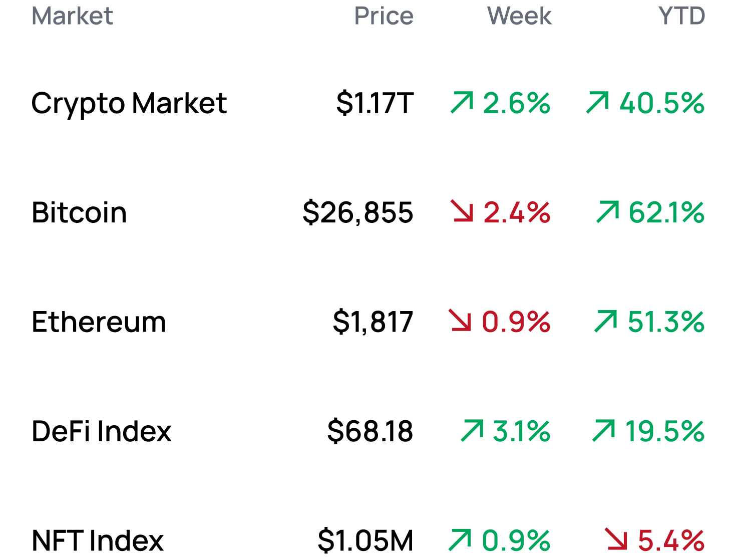736x560 pixels.
Task: Click the red down arrow beside Ethereum weekly 0.9%
Action: [x=460, y=321]
